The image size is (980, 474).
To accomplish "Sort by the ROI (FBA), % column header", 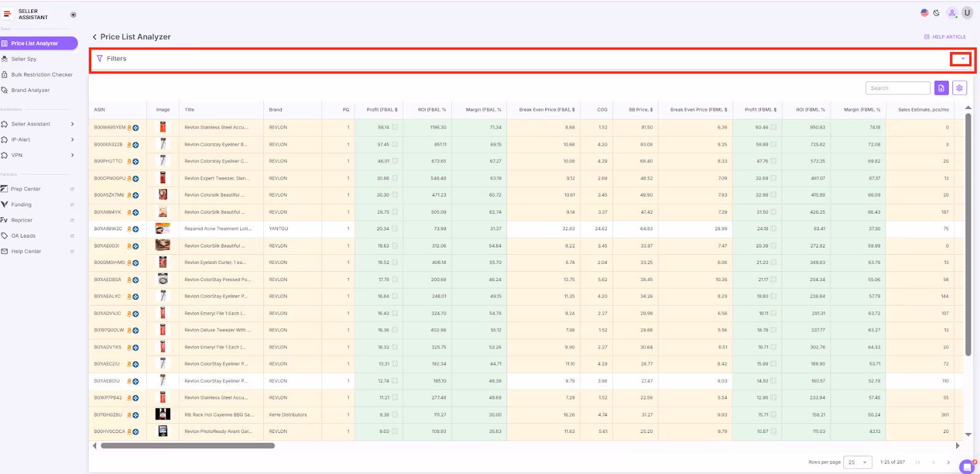I will point(432,110).
